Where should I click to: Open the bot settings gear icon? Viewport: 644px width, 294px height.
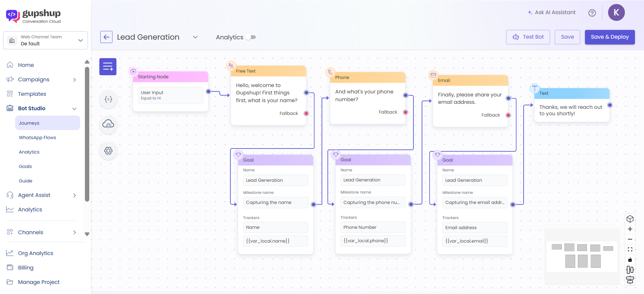108,151
